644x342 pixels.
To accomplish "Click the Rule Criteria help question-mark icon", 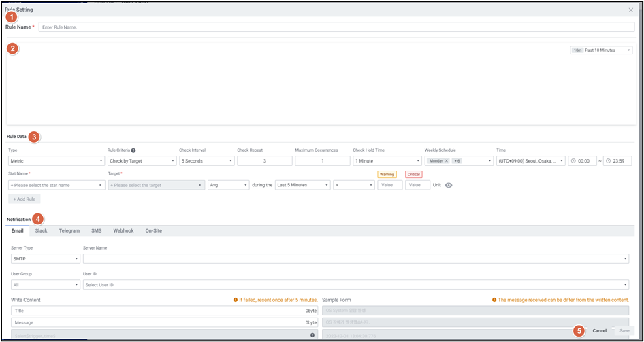I will coord(133,150).
